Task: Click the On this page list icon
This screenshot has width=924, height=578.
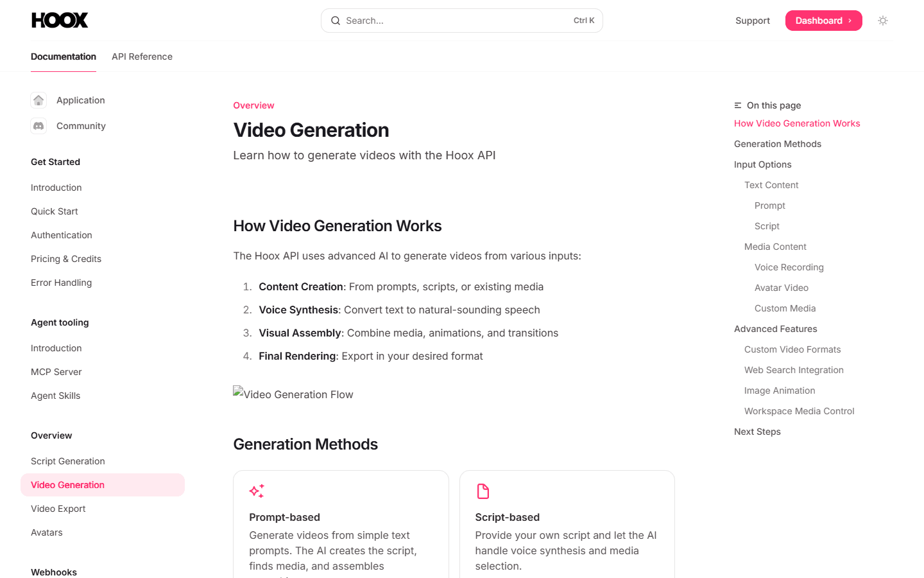Action: pyautogui.click(x=738, y=105)
